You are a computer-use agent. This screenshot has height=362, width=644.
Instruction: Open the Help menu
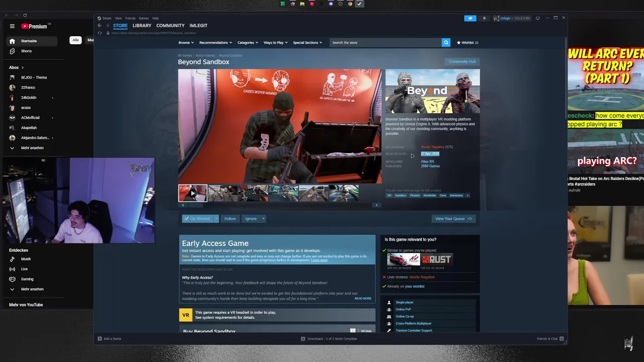point(155,18)
